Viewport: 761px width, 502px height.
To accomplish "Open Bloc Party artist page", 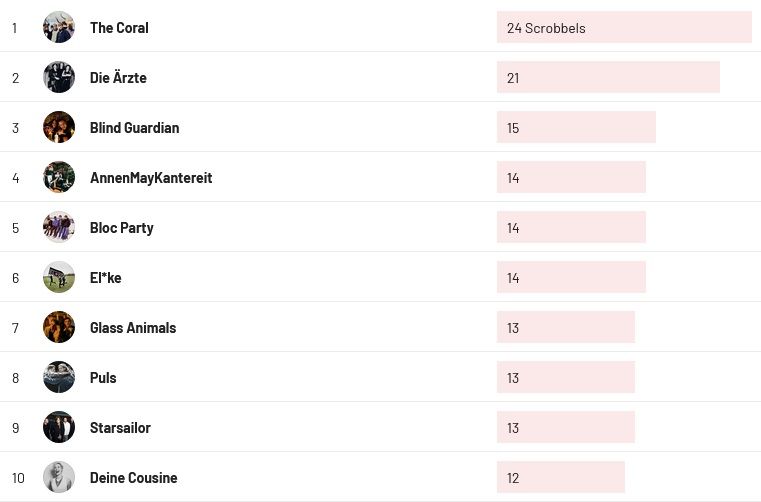I will (121, 228).
